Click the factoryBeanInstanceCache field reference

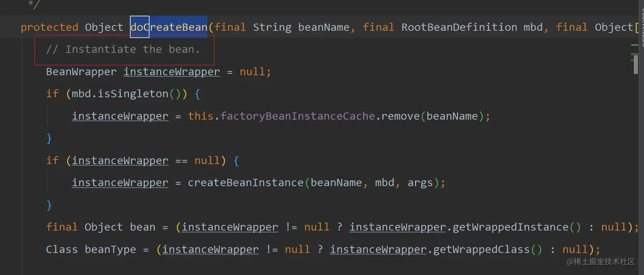tap(297, 116)
